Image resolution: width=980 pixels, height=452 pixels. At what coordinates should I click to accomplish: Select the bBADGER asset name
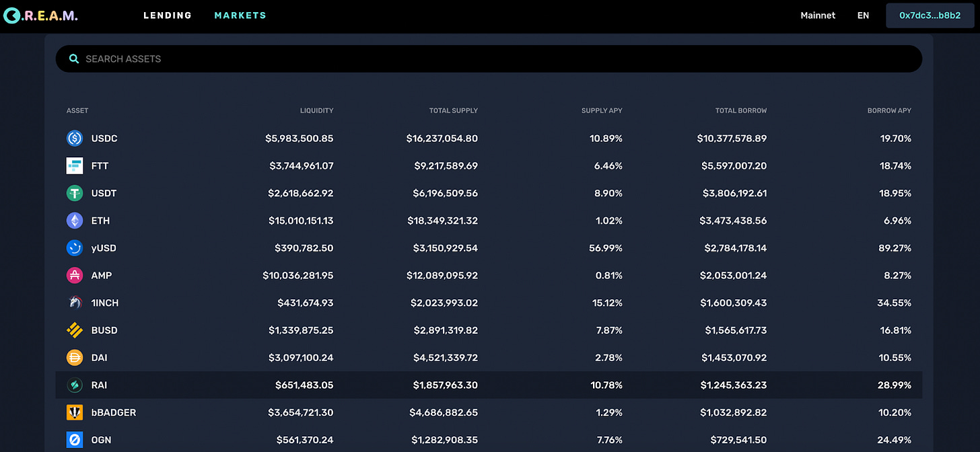click(x=114, y=412)
